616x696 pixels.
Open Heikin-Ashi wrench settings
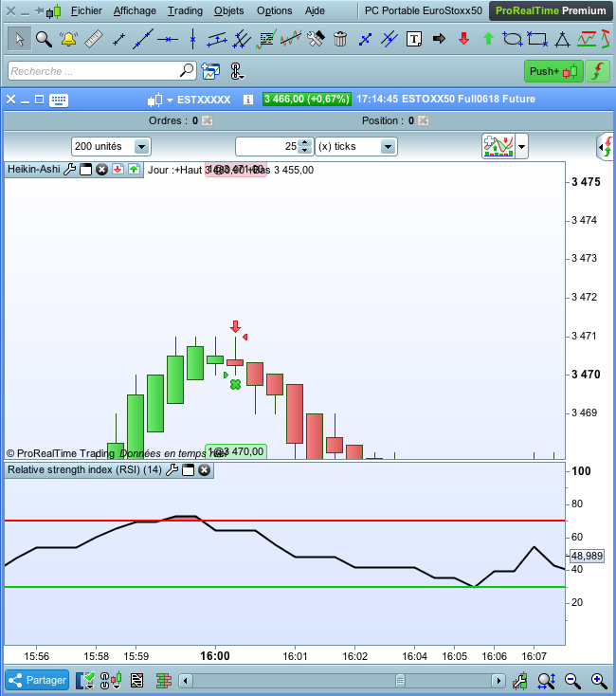tap(69, 169)
